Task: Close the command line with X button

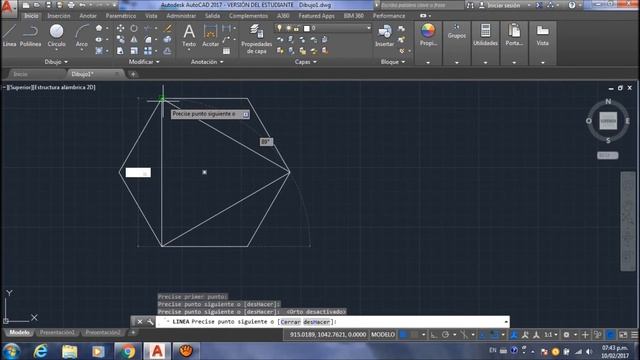Action: 140,322
